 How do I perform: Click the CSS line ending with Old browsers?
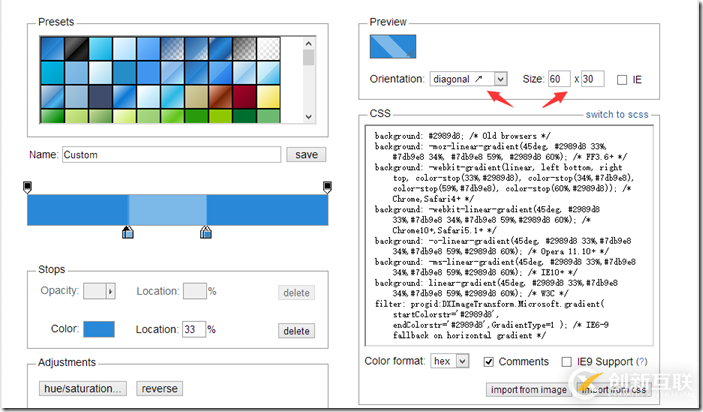[x=463, y=136]
